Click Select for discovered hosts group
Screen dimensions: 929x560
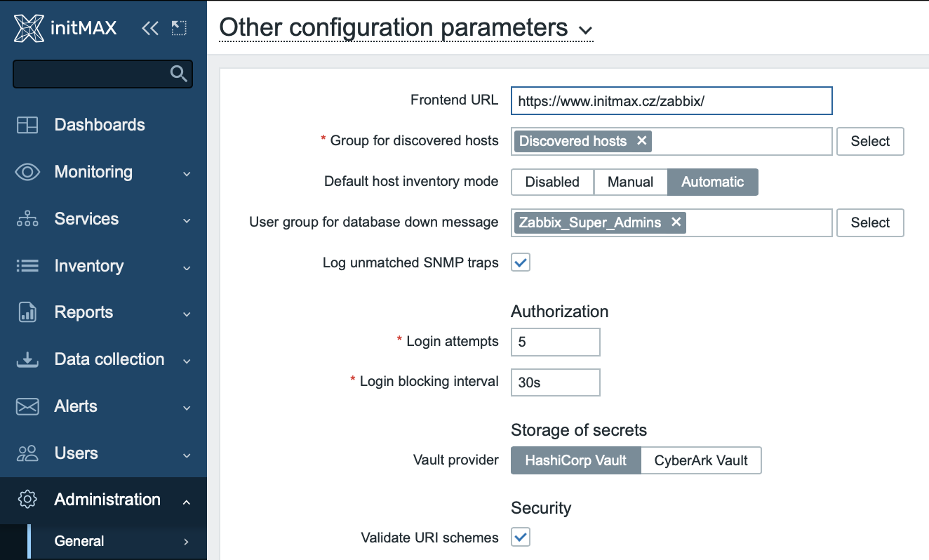[870, 141]
